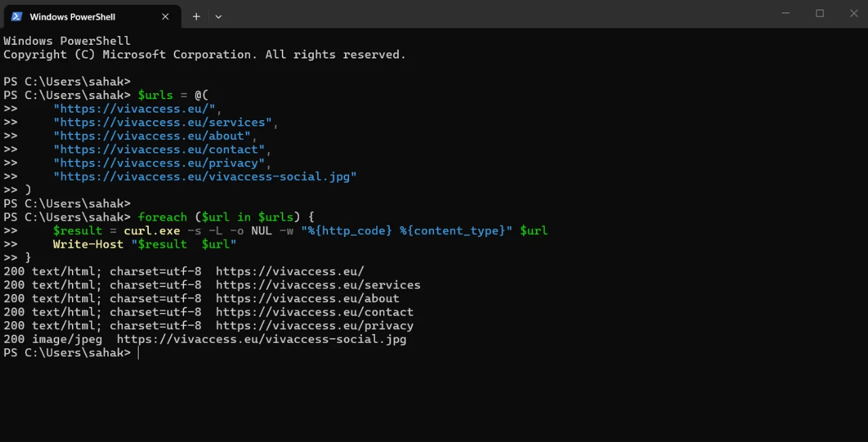Screen dimensions: 868x442
Task: Click output line 200 for vivaccess.eu/privacy
Action: (209, 326)
